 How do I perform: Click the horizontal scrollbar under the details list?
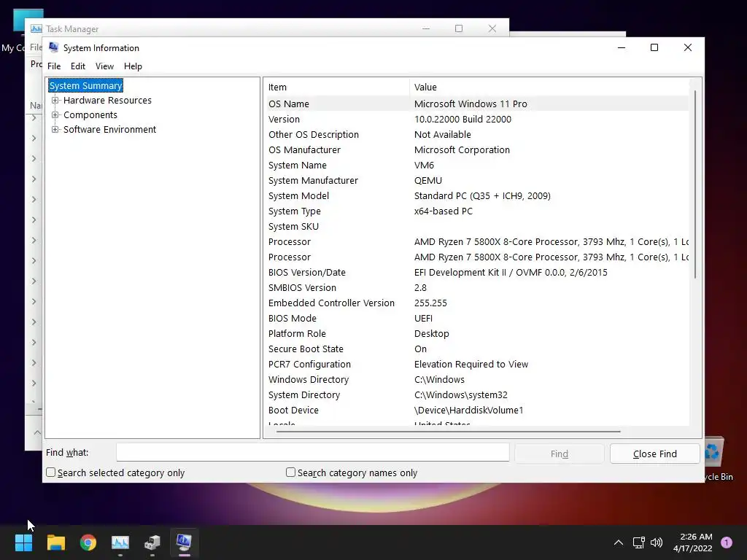click(x=448, y=432)
